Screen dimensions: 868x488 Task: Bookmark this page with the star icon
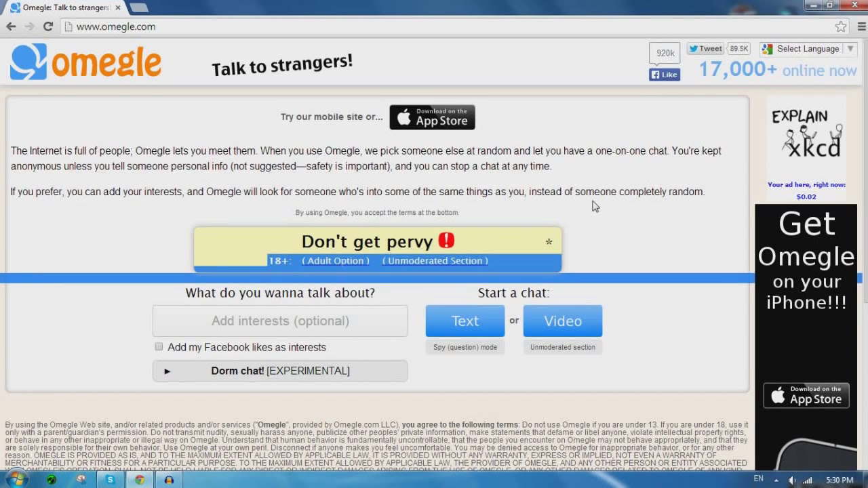point(841,26)
